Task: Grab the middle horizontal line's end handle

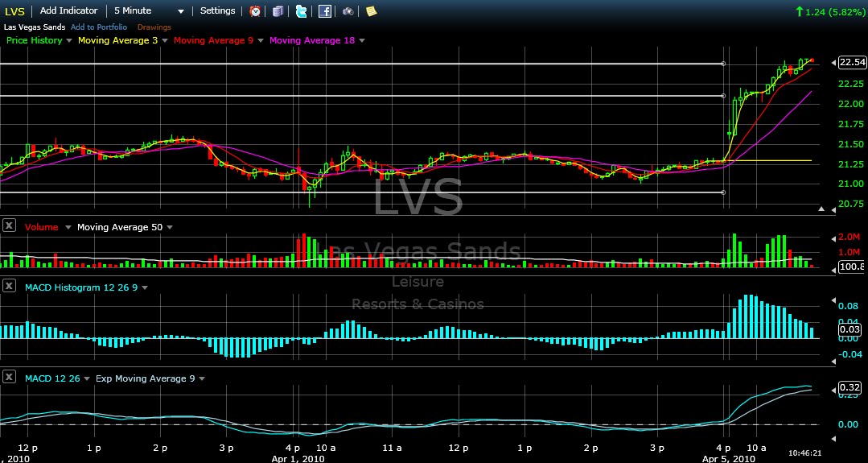Action: coord(723,96)
